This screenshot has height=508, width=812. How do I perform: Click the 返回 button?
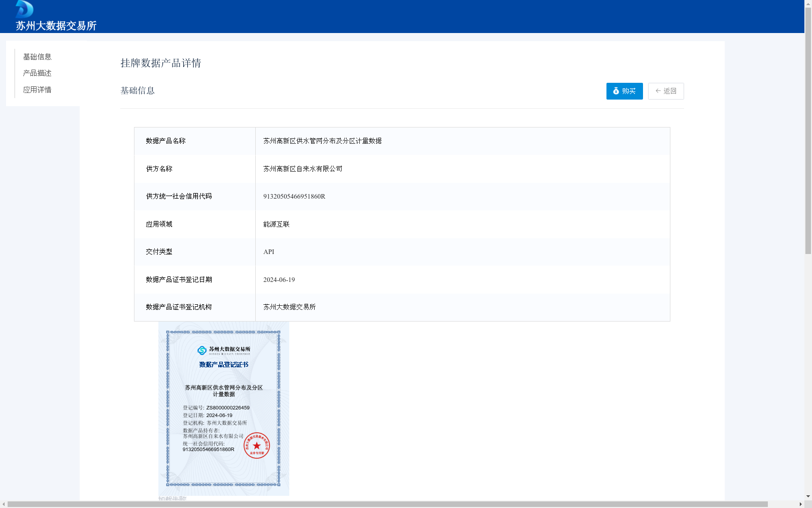666,91
